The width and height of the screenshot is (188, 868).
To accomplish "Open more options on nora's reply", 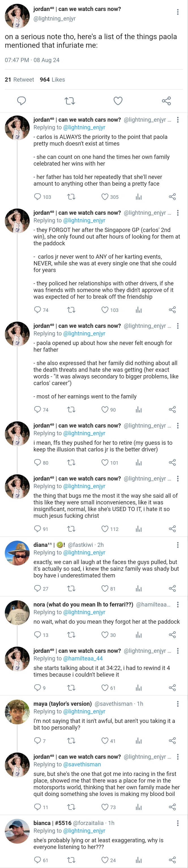I will pyautogui.click(x=178, y=604).
